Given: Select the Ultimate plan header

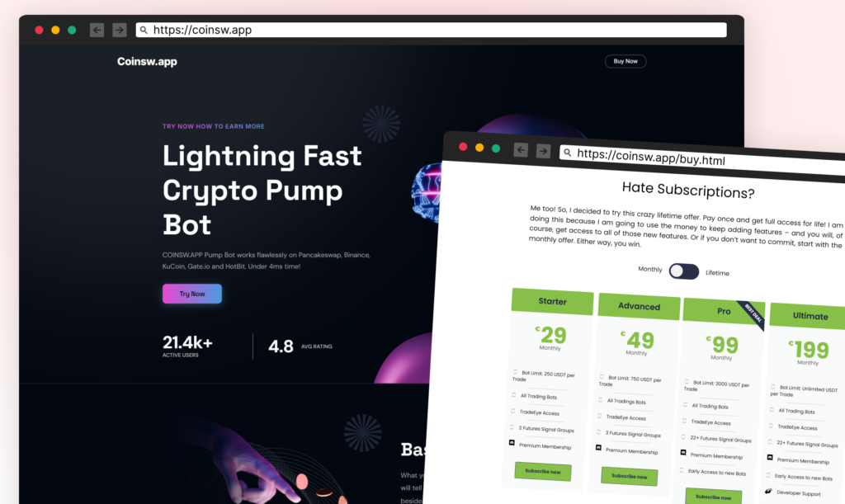Looking at the screenshot, I should pyautogui.click(x=810, y=316).
